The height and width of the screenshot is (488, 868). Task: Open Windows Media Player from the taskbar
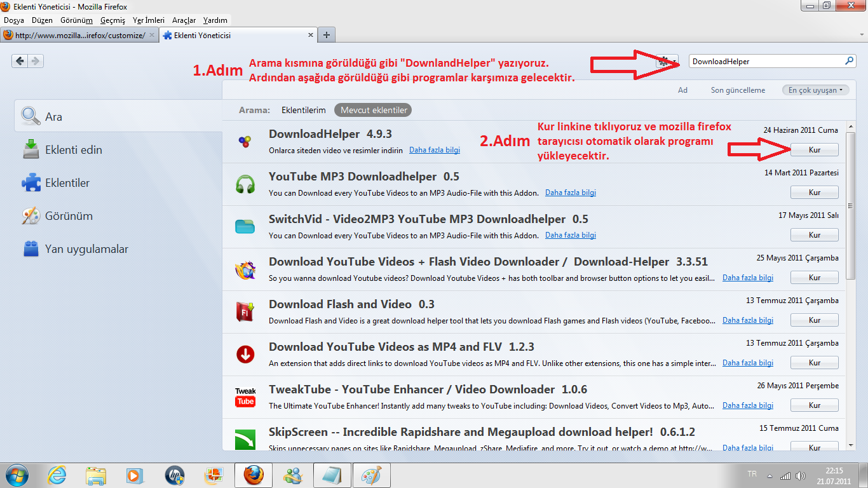pyautogui.click(x=134, y=475)
